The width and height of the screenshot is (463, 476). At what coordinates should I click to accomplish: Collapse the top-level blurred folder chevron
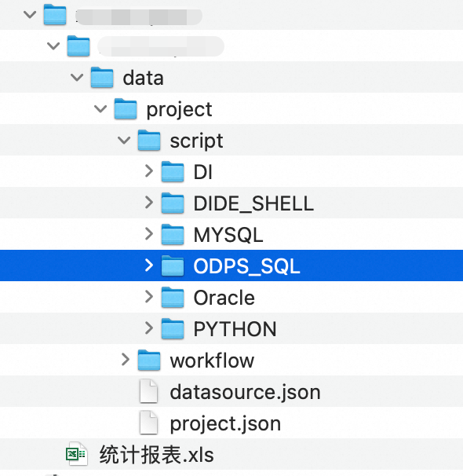coord(30,14)
